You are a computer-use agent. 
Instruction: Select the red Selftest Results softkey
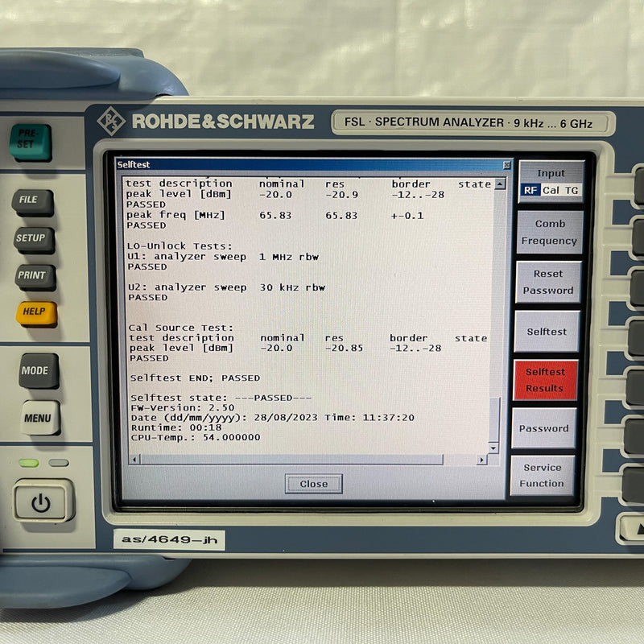pos(545,380)
